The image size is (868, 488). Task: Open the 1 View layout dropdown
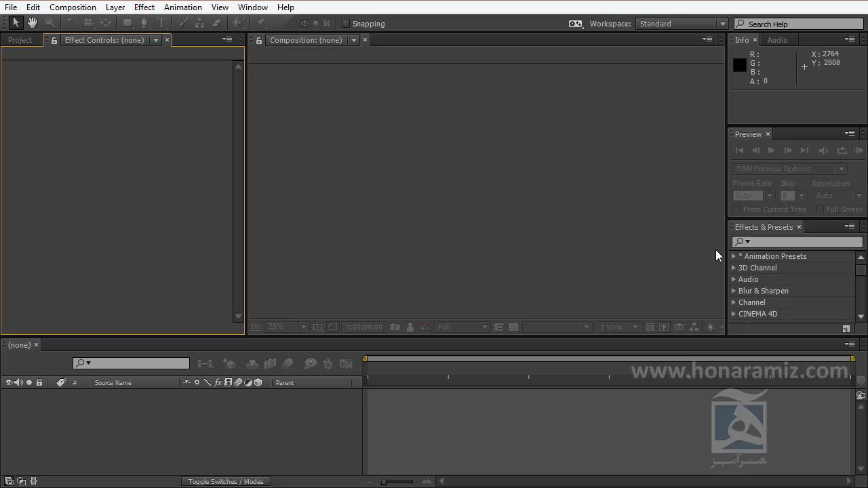618,327
